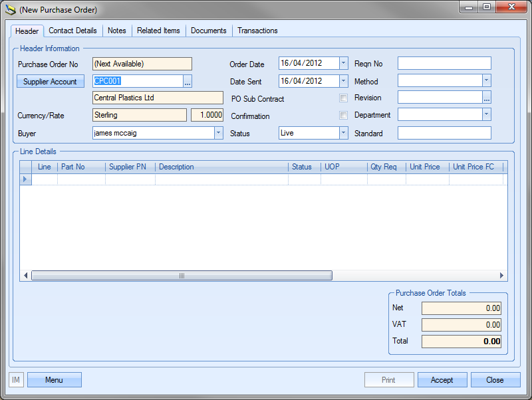532x400 pixels.
Task: Open the Buyer dropdown list
Action: pyautogui.click(x=218, y=133)
